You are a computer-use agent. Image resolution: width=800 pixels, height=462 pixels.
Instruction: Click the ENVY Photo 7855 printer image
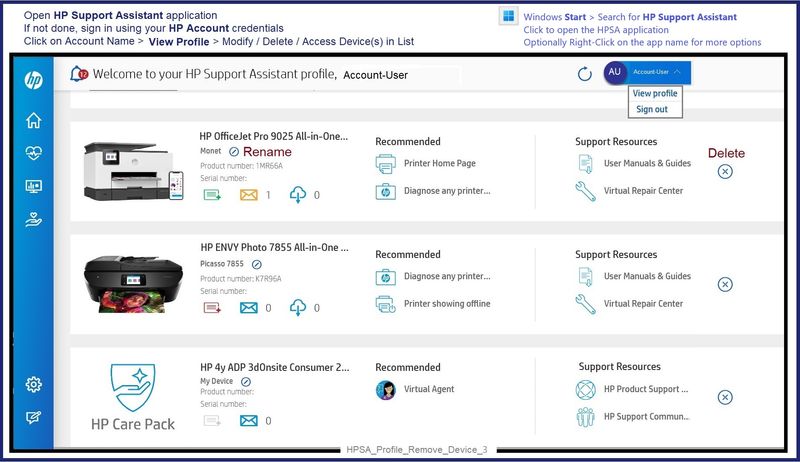pyautogui.click(x=133, y=284)
